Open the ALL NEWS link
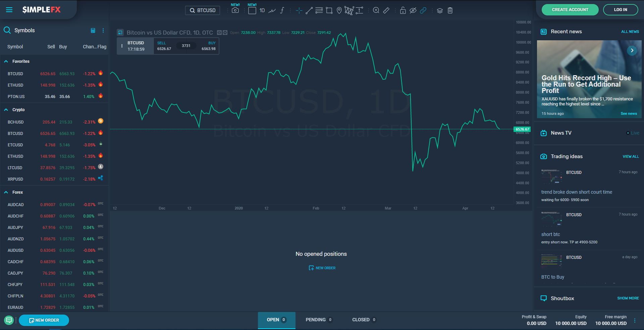 pyautogui.click(x=630, y=32)
